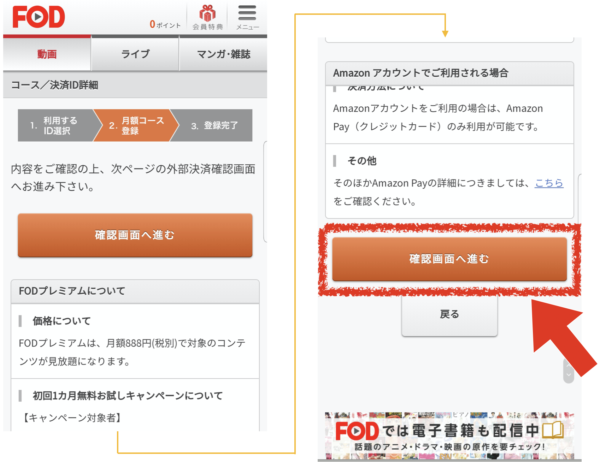Click right screen 確認画面へ進む button
600x462 pixels.
[x=449, y=259]
